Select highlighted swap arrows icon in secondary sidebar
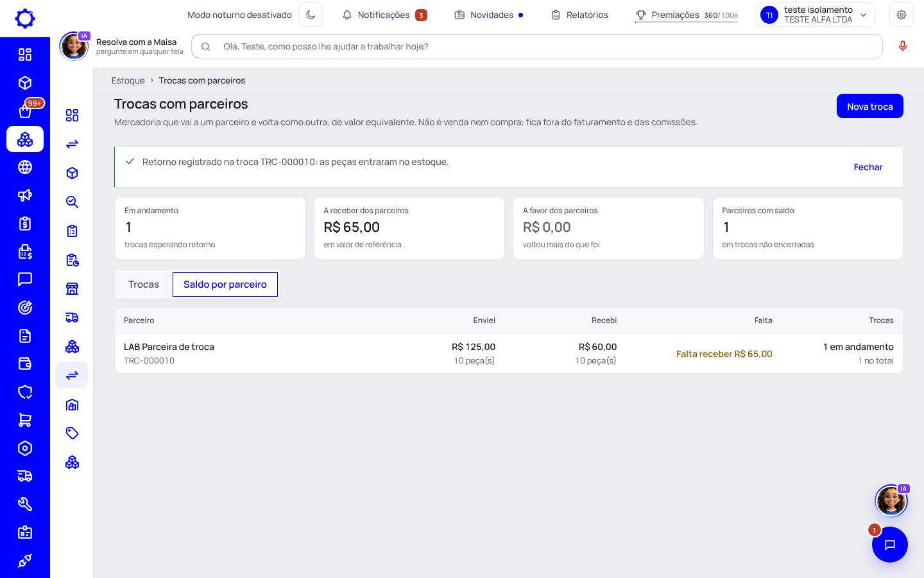This screenshot has width=924, height=578. (72, 375)
